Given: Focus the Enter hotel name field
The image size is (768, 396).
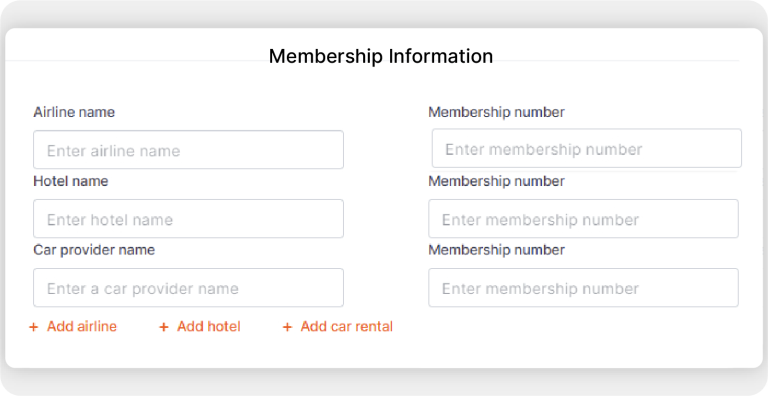Looking at the screenshot, I should pos(189,219).
